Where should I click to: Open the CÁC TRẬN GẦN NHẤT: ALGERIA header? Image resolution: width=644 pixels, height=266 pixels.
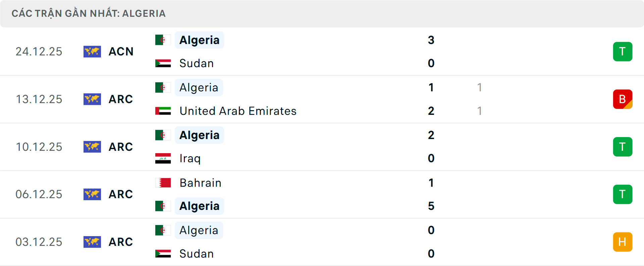click(89, 13)
